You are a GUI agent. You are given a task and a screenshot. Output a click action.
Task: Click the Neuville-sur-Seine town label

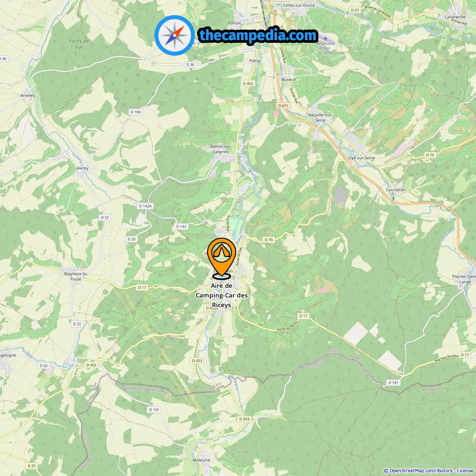pos(320,118)
